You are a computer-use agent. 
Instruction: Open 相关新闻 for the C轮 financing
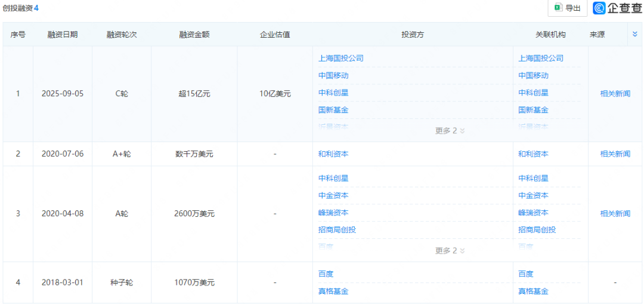point(615,94)
